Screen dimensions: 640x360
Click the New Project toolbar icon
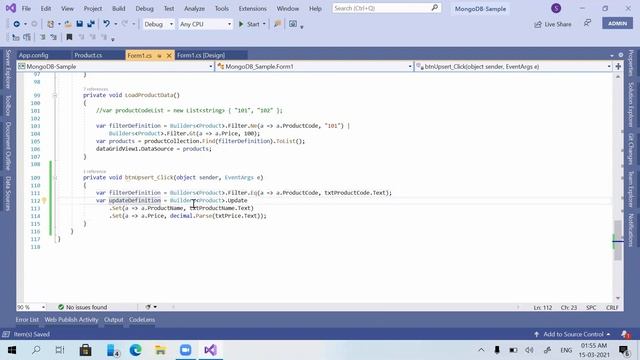[x=50, y=24]
